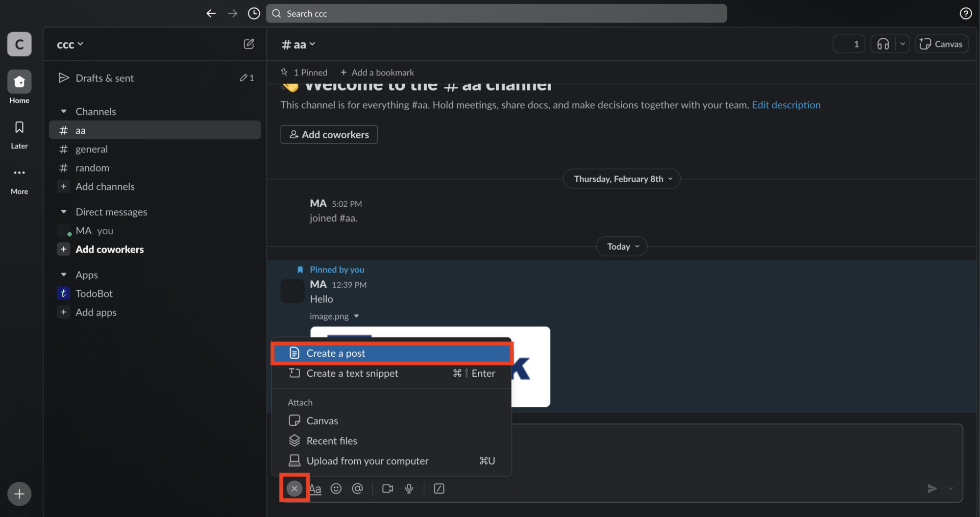Toggle text formatting with the Aa icon
Screen dimensions: 980x517
click(315, 488)
